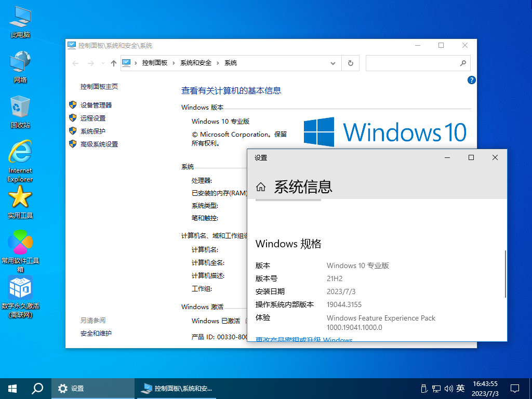Open the action center notification icon
This screenshot has width=532, height=399.
pos(515,389)
